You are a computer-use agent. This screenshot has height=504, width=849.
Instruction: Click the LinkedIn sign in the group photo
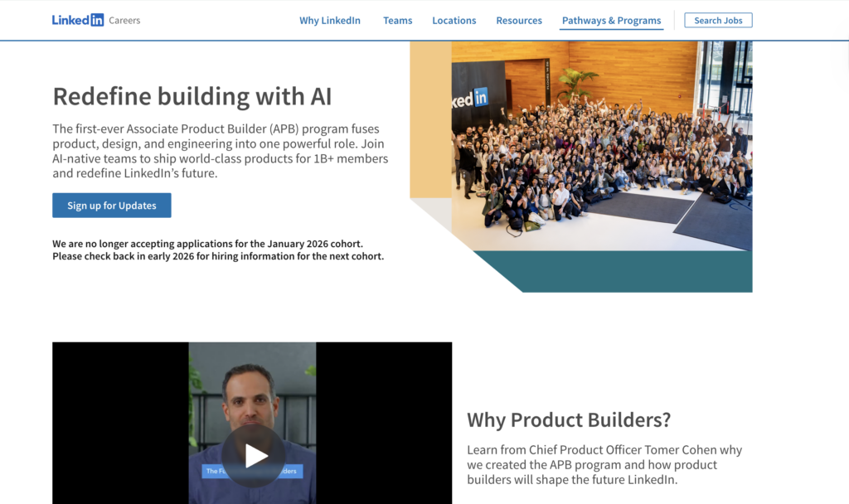click(x=474, y=100)
